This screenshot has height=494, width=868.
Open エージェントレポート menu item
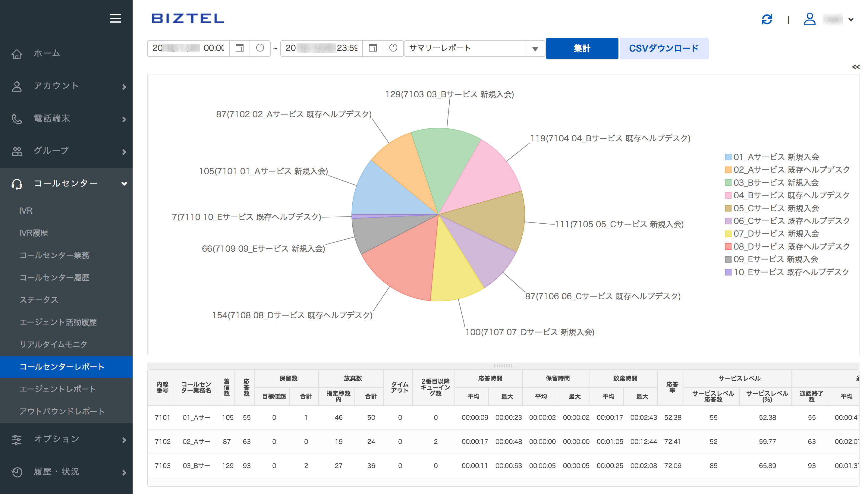(x=58, y=389)
